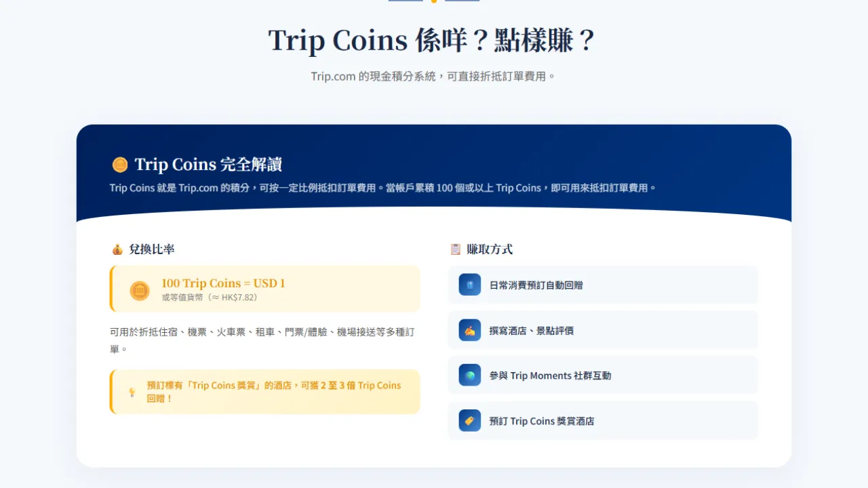868x488 pixels.
Task: Click the globe icon for Trip Moments 社群互動
Action: tap(470, 375)
